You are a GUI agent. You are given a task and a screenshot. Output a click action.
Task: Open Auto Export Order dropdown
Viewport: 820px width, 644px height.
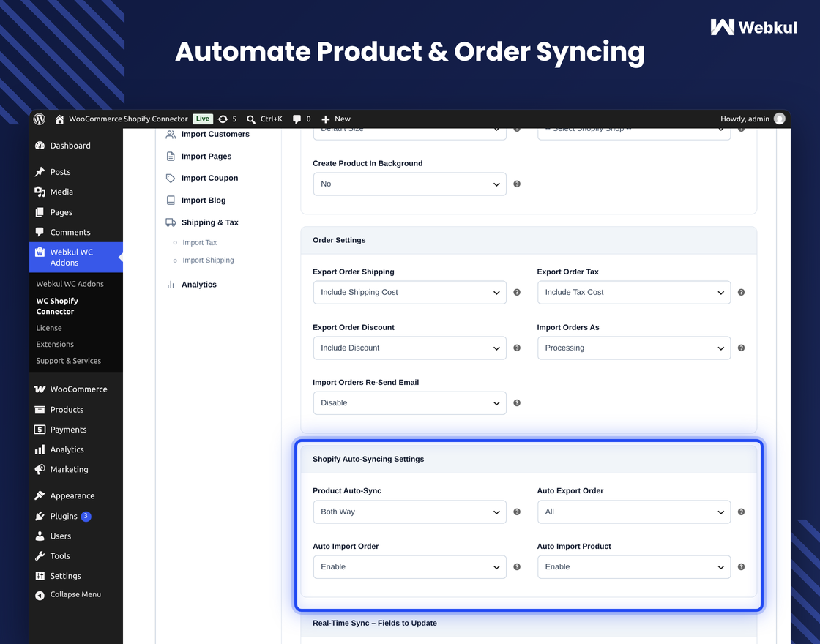pyautogui.click(x=634, y=512)
